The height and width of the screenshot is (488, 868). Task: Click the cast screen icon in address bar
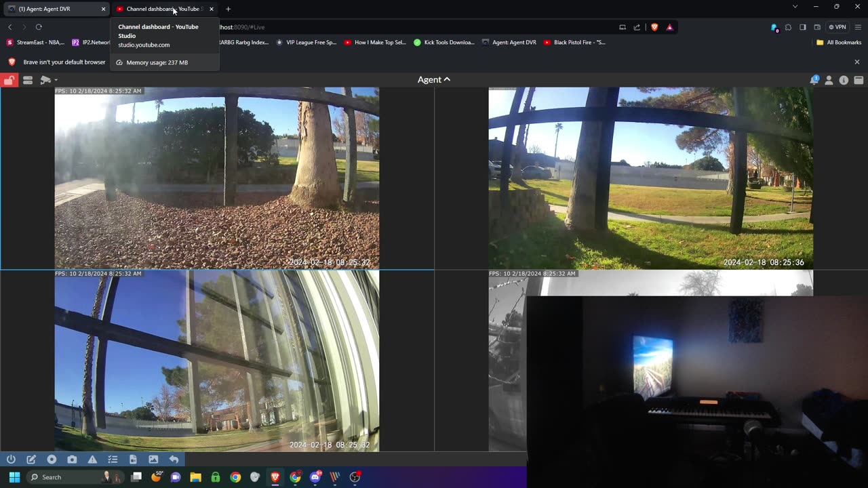[x=622, y=27]
